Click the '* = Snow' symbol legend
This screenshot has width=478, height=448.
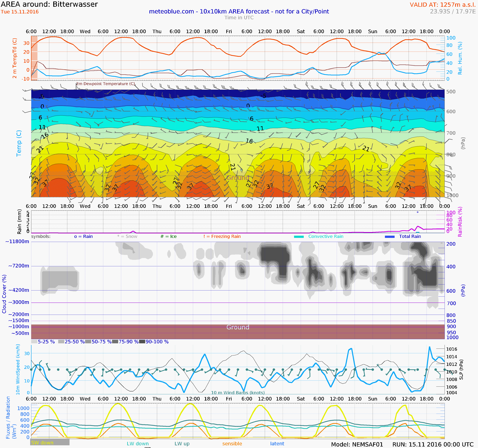[x=127, y=236]
